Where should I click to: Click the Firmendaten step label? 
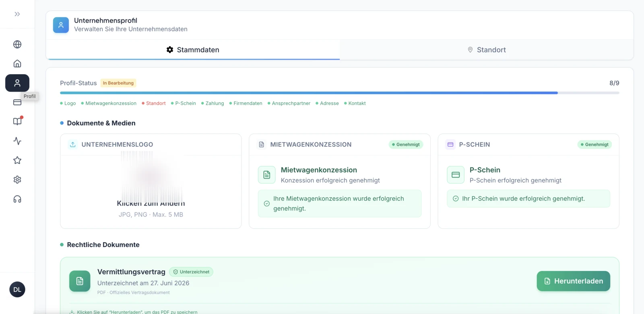pyautogui.click(x=246, y=103)
